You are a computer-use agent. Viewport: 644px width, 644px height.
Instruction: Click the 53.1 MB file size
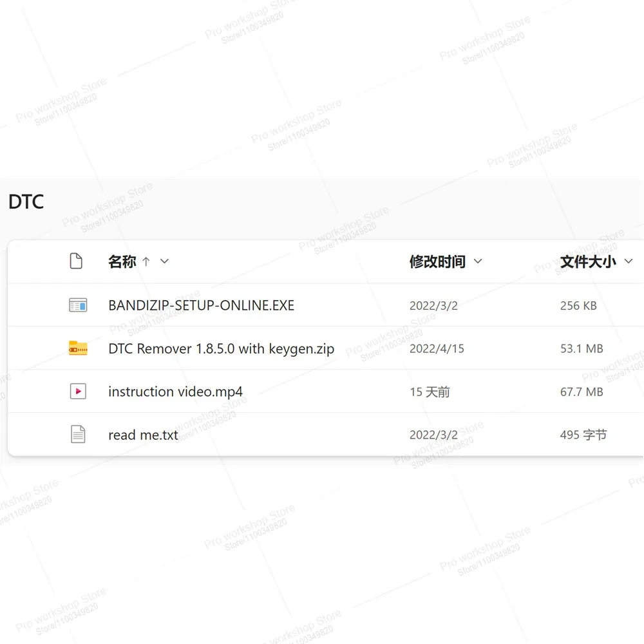tap(582, 348)
